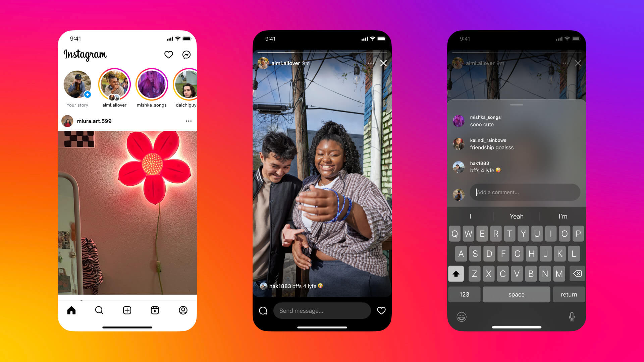
Task: Expand the three-dot menu on right screen story
Action: click(563, 63)
